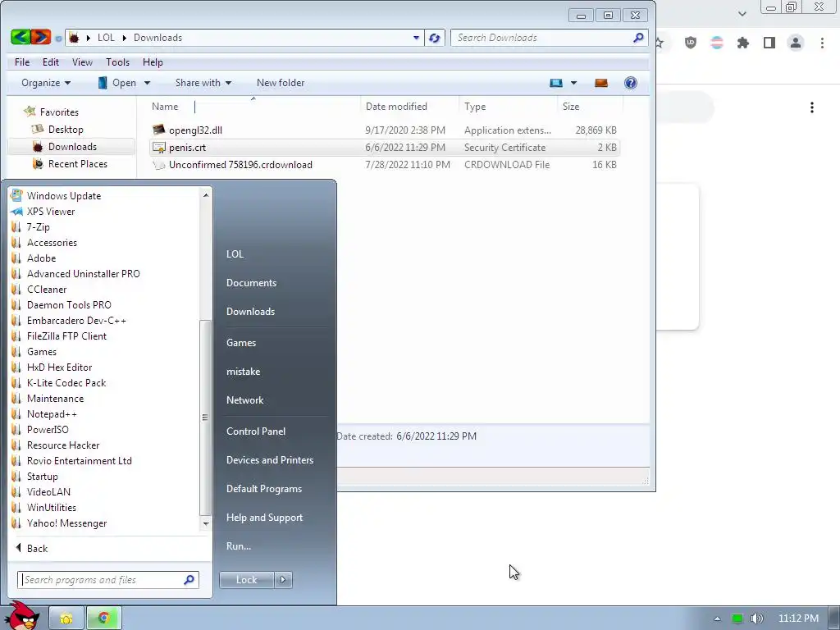The height and width of the screenshot is (630, 840).
Task: Open the uBlock Origin shield extension in Chrome
Action: (691, 43)
